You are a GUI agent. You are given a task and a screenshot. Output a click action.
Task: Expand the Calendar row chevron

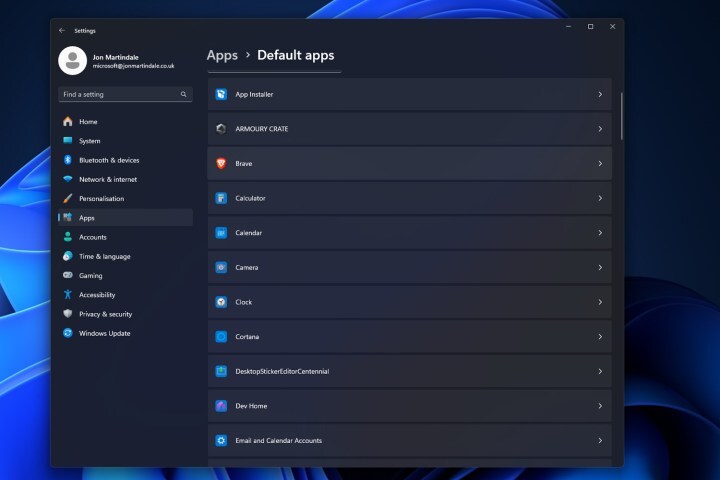(x=600, y=233)
